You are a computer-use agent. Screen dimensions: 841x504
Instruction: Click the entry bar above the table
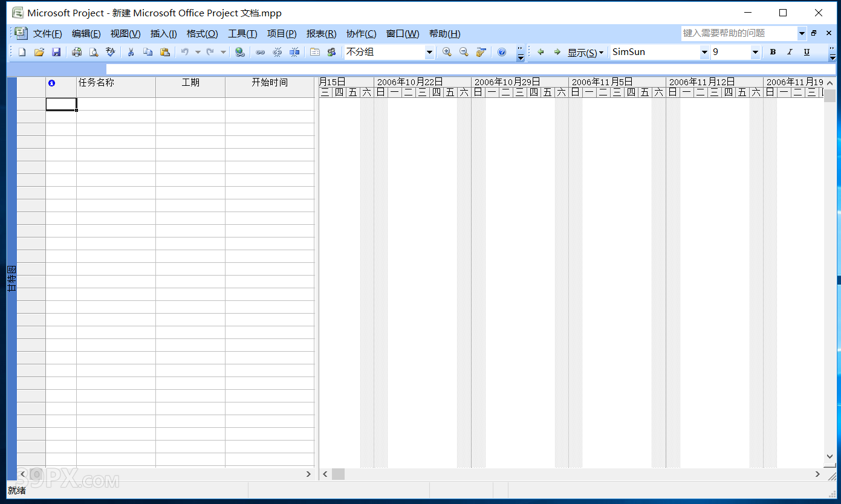tap(470, 69)
